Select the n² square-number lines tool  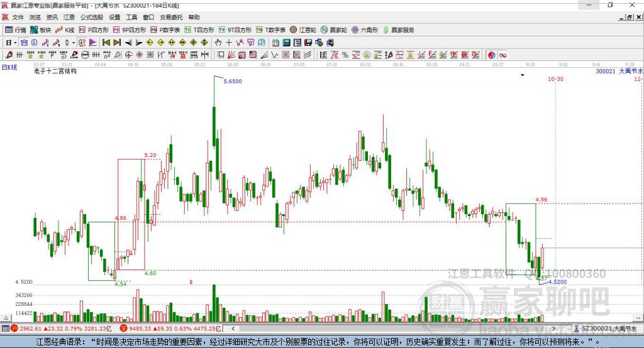107,55
